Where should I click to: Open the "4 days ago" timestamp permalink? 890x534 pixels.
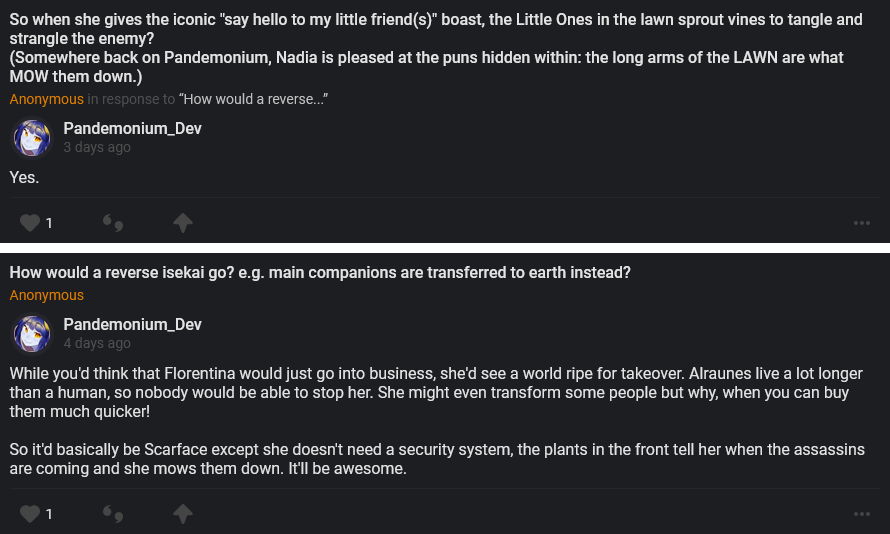coord(97,343)
